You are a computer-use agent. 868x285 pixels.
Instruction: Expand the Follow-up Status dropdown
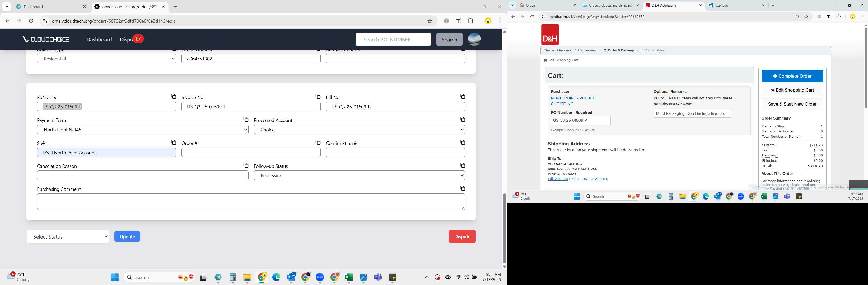359,176
